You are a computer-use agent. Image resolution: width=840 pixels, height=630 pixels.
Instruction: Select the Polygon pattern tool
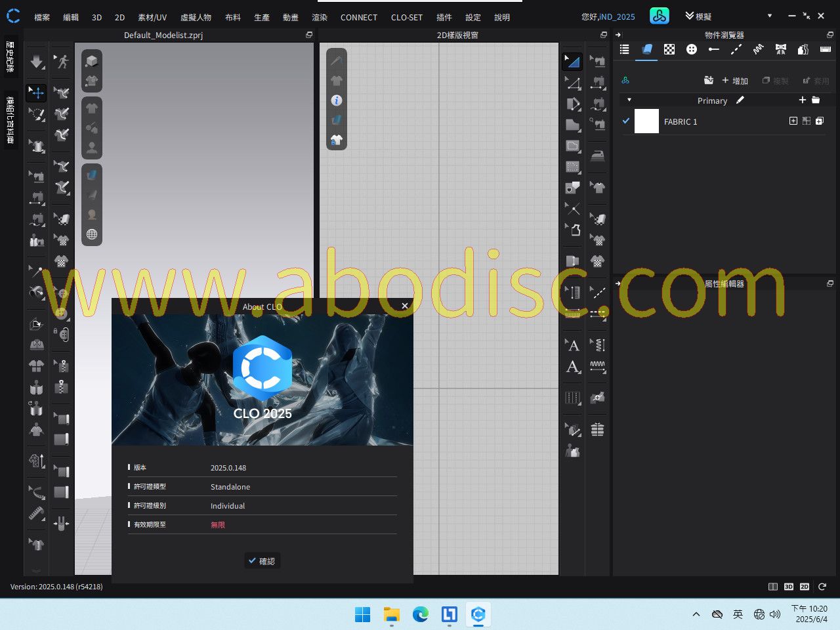click(572, 125)
